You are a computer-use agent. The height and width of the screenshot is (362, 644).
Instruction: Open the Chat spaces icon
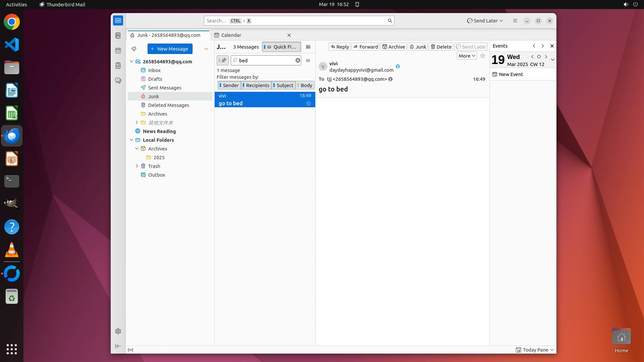click(118, 81)
